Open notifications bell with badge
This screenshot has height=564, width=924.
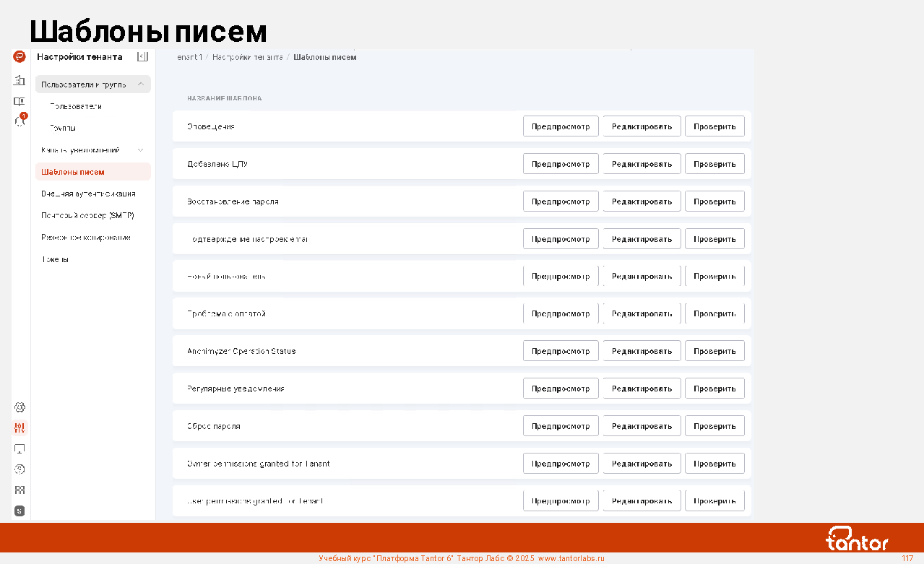[20, 121]
